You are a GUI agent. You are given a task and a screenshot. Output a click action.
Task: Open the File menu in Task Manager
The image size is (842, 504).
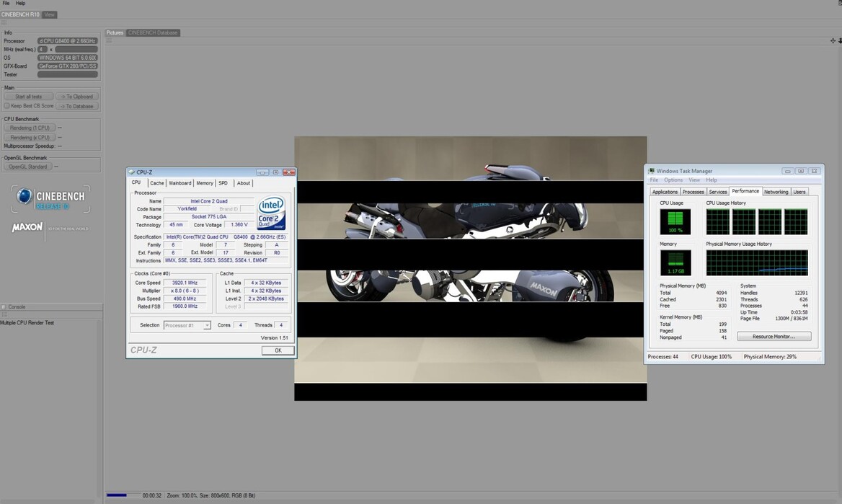point(654,180)
